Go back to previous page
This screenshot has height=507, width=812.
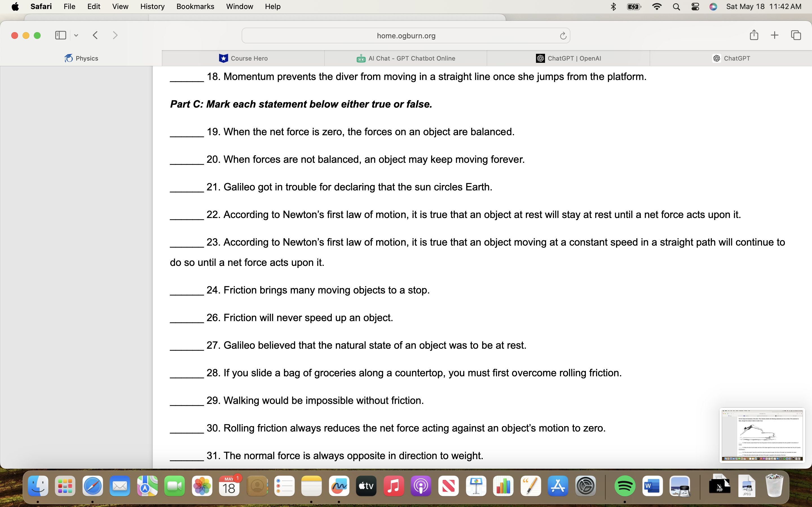click(x=95, y=35)
